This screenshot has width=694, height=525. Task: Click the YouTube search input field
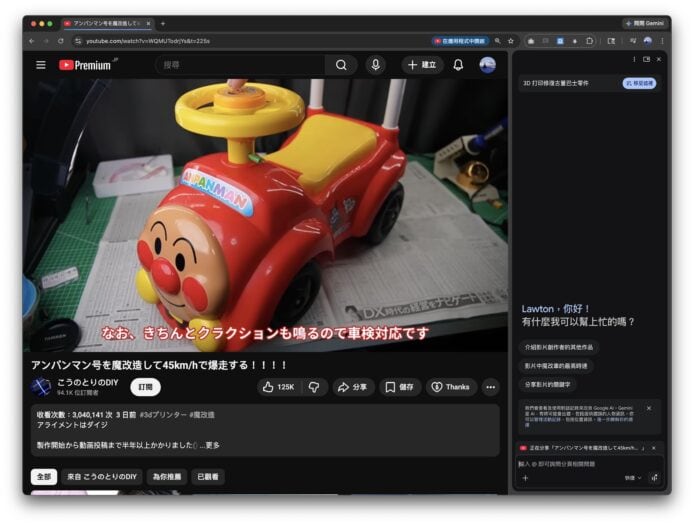coord(241,65)
